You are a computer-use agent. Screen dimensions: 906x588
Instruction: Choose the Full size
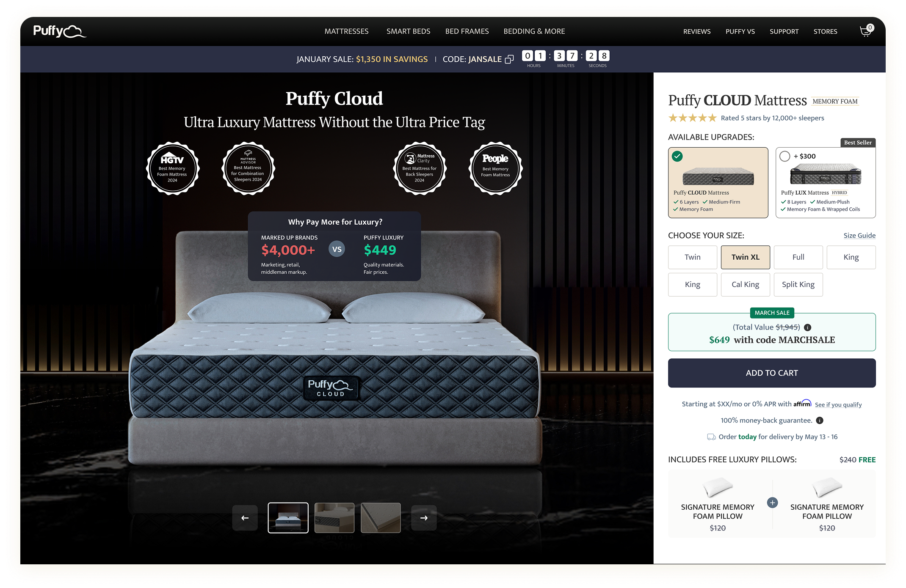pyautogui.click(x=798, y=257)
